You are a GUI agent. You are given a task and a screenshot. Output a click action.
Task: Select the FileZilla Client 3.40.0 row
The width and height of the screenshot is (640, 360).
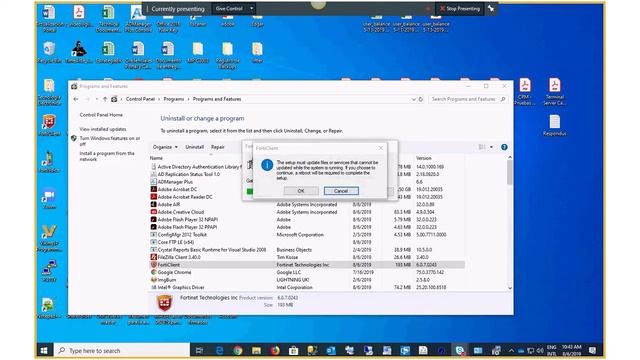(307, 257)
